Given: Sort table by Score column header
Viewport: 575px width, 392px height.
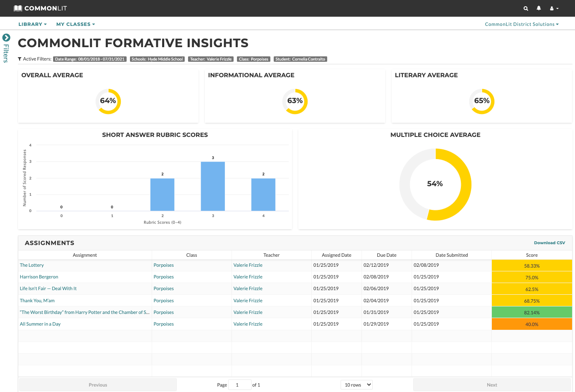Looking at the screenshot, I should coord(532,255).
